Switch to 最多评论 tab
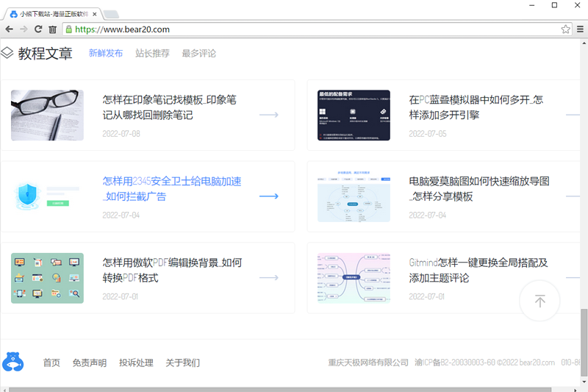588x392 pixels. coord(198,53)
